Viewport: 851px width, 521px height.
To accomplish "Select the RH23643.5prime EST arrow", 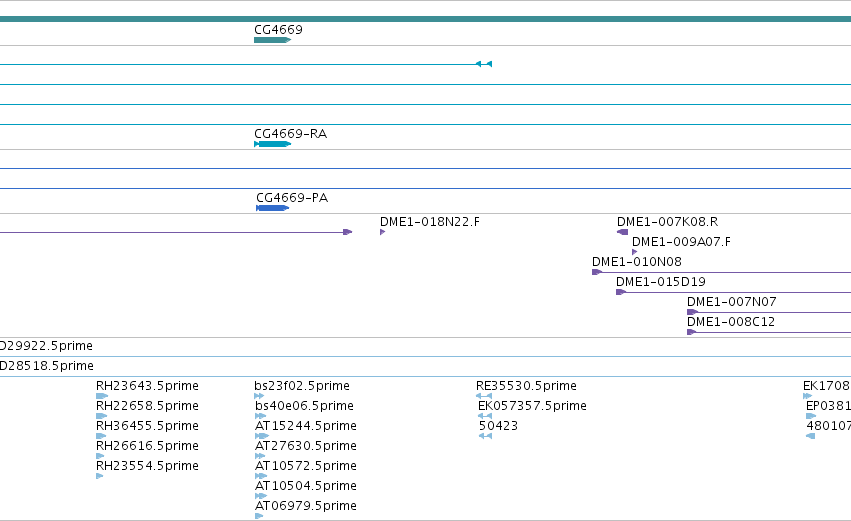I will pos(102,396).
